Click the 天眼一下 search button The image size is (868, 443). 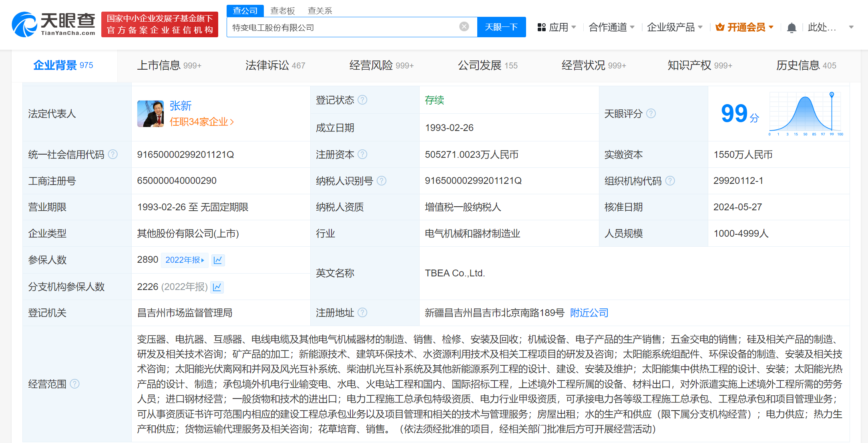(x=501, y=27)
